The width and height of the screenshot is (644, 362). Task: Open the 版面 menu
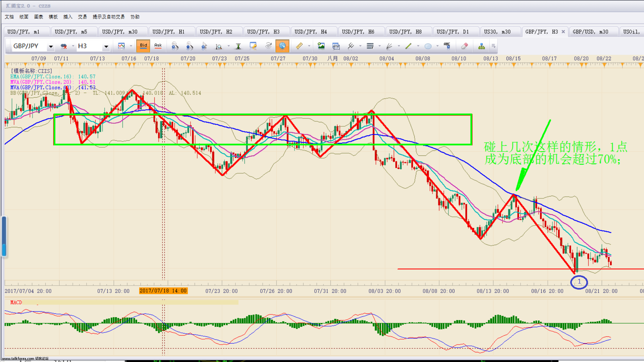pyautogui.click(x=24, y=17)
